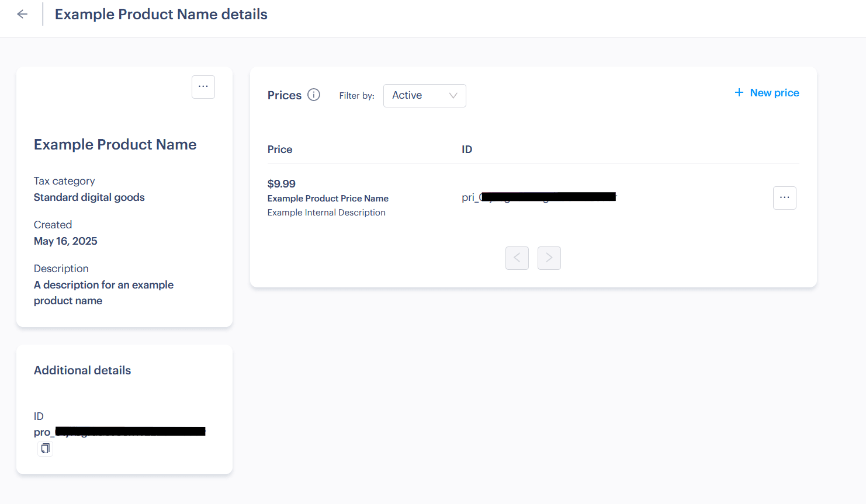The width and height of the screenshot is (866, 504).
Task: Click the redacted pro_ product ID
Action: point(119,432)
